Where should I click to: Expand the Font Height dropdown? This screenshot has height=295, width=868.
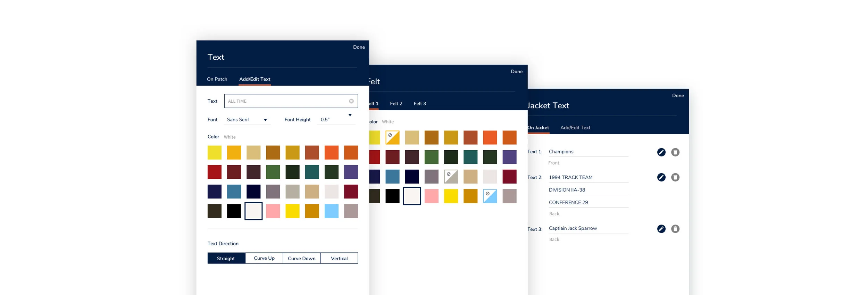[x=336, y=119]
